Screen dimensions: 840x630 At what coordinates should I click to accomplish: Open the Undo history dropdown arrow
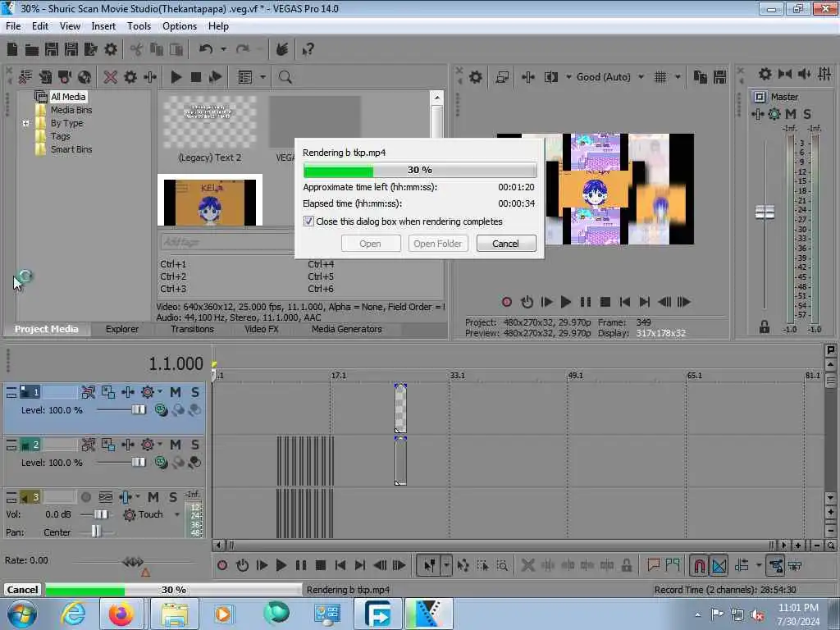click(x=223, y=49)
